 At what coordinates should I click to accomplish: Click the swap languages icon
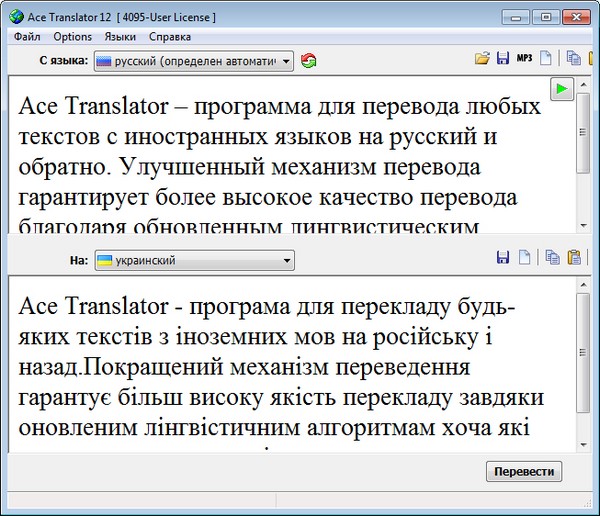[309, 61]
